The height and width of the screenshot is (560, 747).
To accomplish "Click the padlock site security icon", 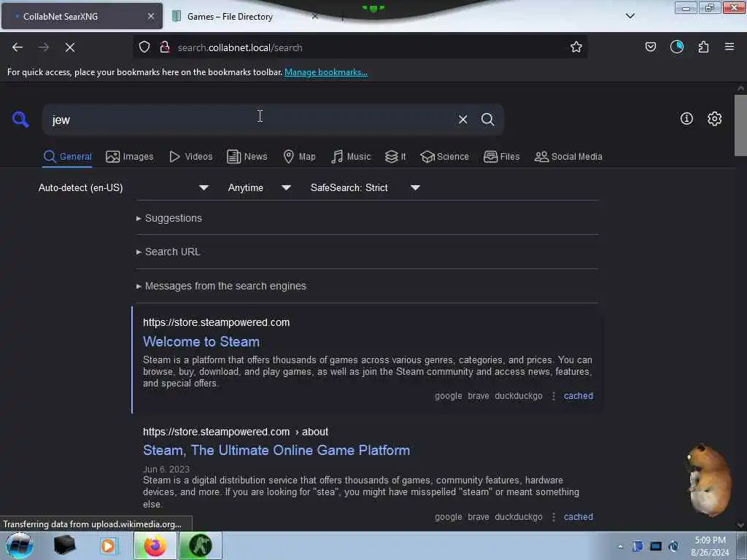I will coord(165,47).
